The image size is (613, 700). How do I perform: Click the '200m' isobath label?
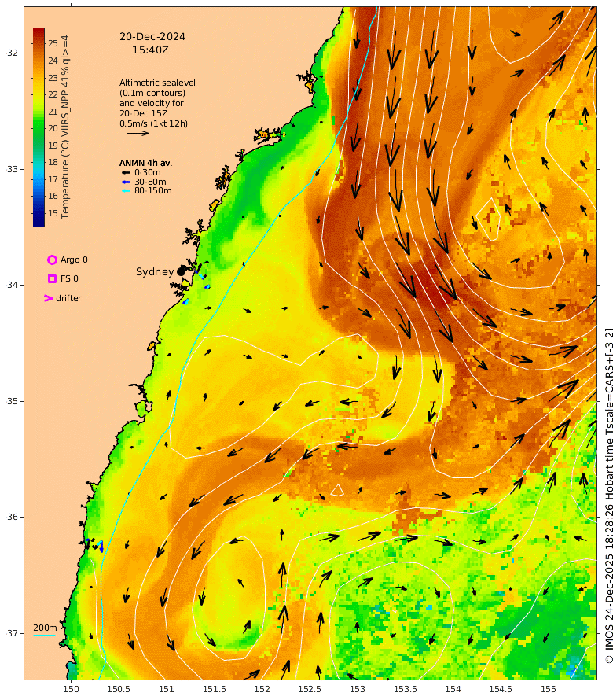tap(45, 628)
